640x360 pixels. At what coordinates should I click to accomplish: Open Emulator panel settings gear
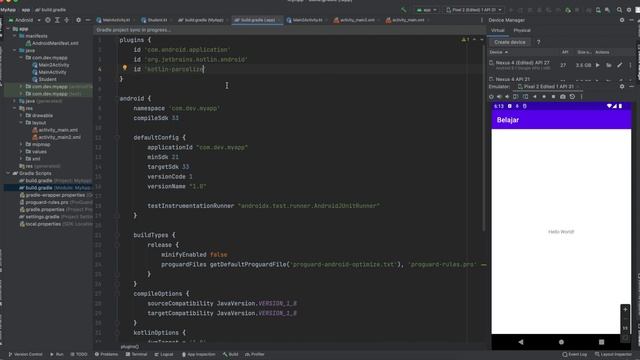tap(622, 87)
